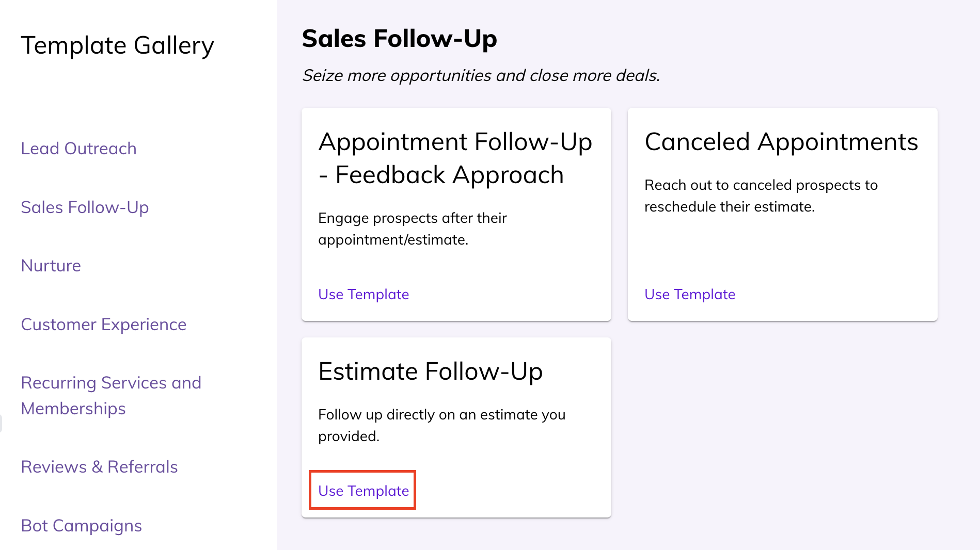Image resolution: width=980 pixels, height=550 pixels.
Task: Click the Appointment Follow-Up - Feedback Approach title
Action: click(x=455, y=158)
